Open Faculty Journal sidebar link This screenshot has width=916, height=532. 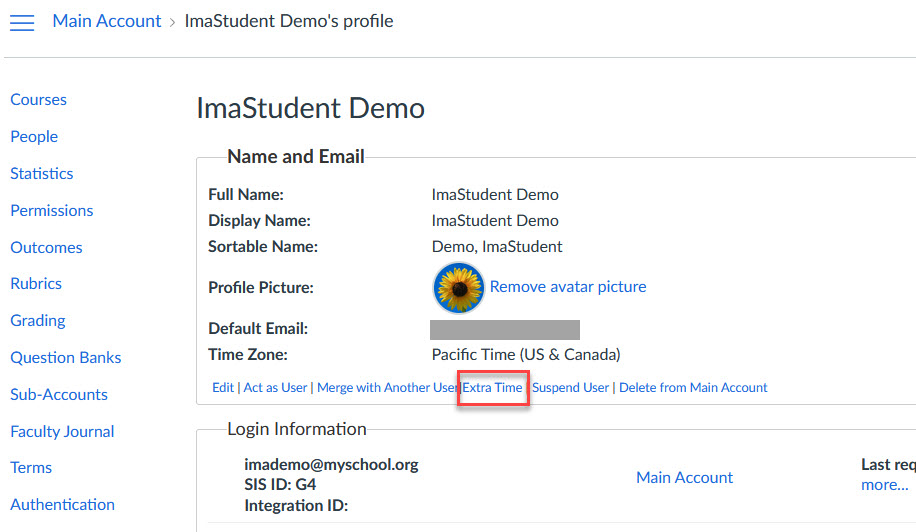(x=62, y=432)
